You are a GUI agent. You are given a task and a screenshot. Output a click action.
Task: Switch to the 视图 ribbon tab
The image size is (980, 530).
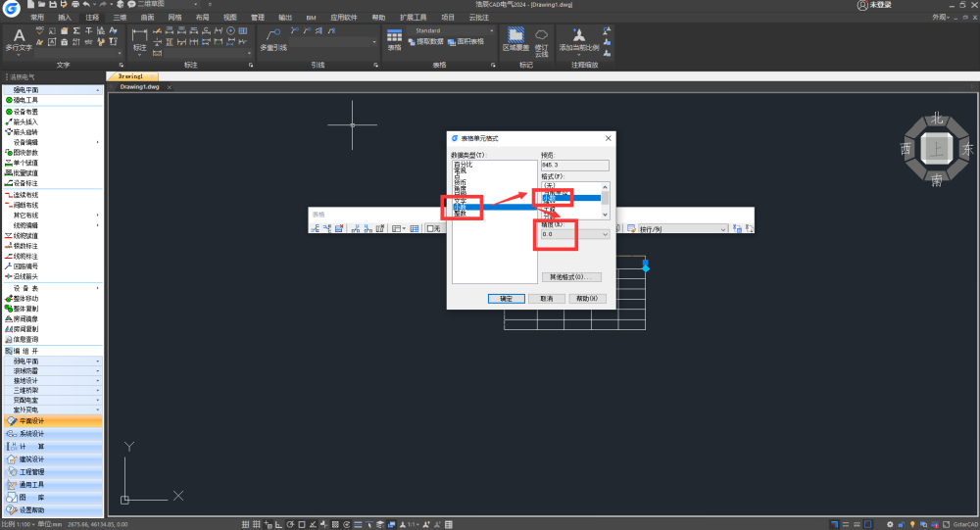point(230,18)
